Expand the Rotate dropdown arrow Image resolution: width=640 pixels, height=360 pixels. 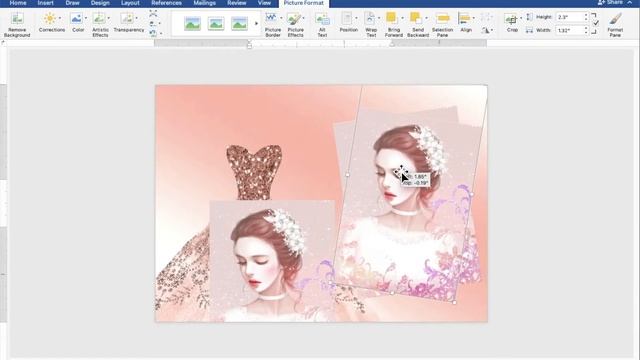click(491, 31)
